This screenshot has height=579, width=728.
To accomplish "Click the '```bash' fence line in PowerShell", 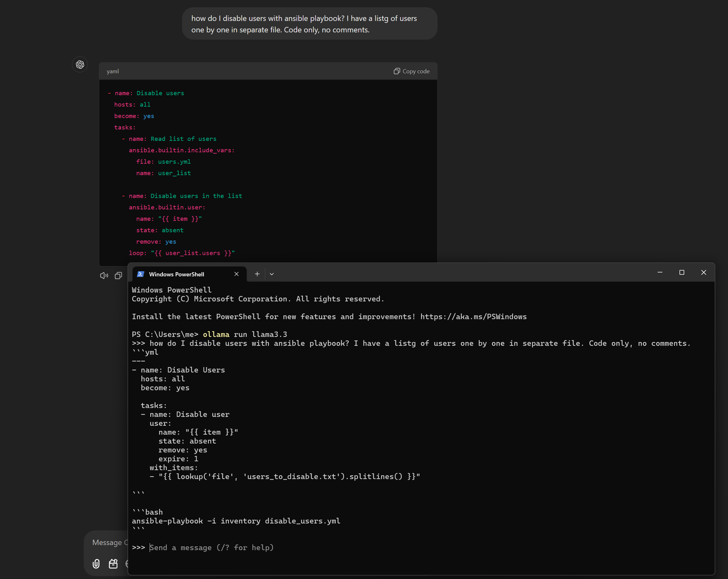I will 147,512.
